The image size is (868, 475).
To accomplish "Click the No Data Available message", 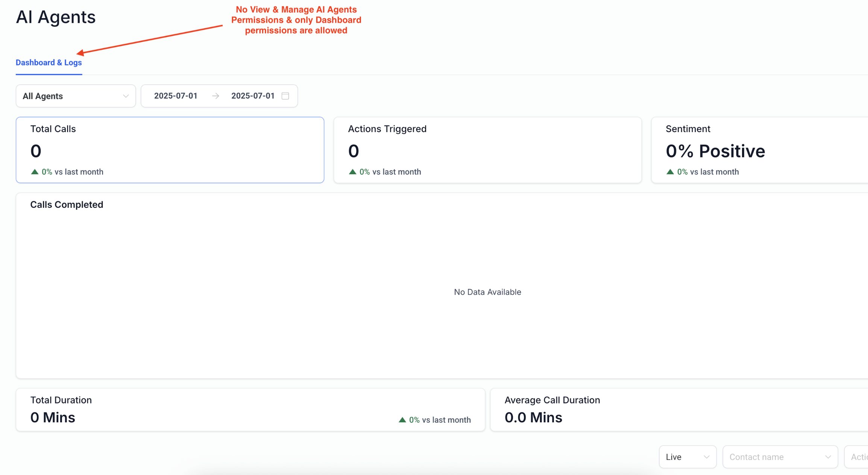I will tap(487, 292).
